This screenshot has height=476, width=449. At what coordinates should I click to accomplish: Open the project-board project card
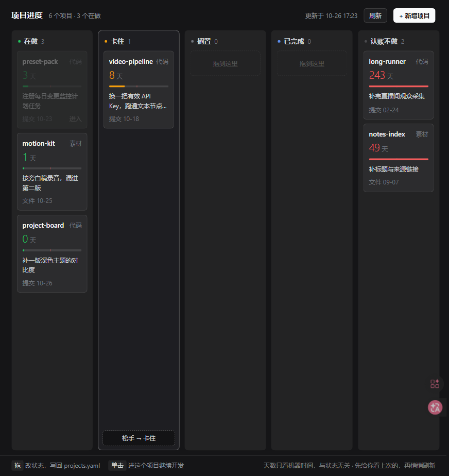pyautogui.click(x=52, y=254)
